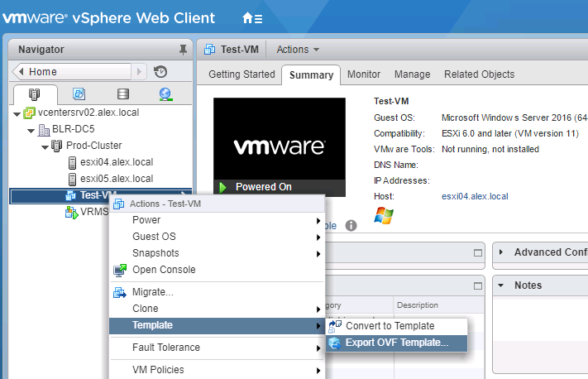Screen dimensions: 588x379
Task: Choose Open Console from context menu
Action: 217,270
